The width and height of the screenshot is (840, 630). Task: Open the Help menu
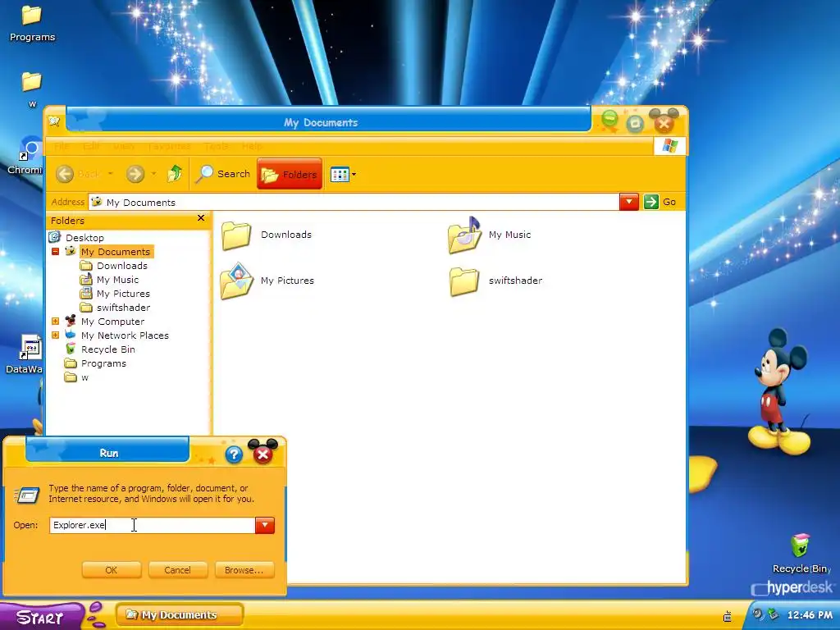[x=252, y=146]
